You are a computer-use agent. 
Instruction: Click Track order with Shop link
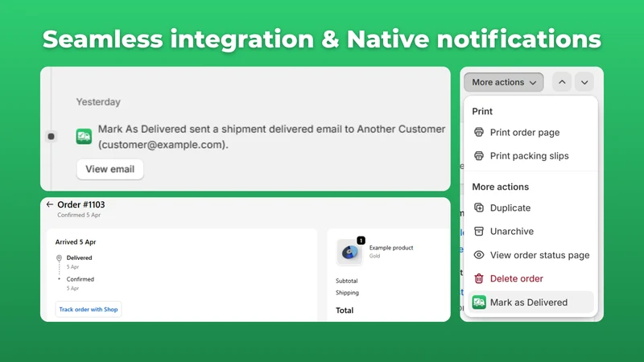click(x=89, y=310)
